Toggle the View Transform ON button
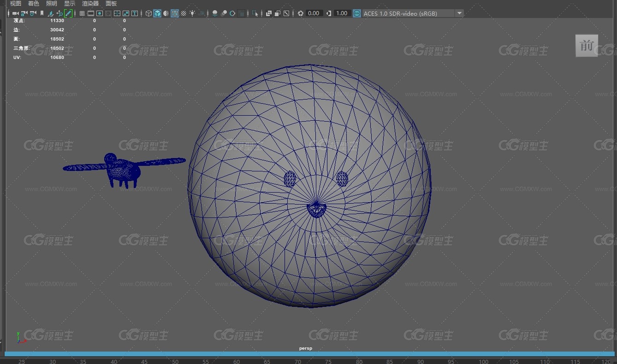The width and height of the screenshot is (617, 364). [357, 13]
